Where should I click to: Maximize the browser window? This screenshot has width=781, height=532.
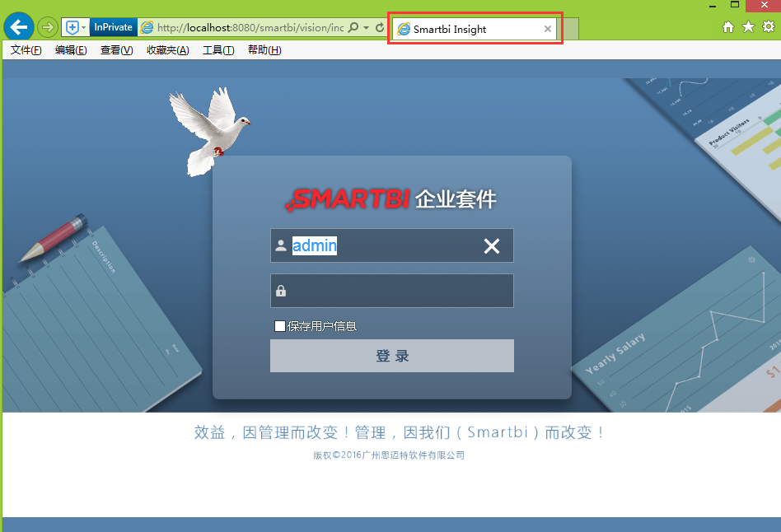(735, 6)
